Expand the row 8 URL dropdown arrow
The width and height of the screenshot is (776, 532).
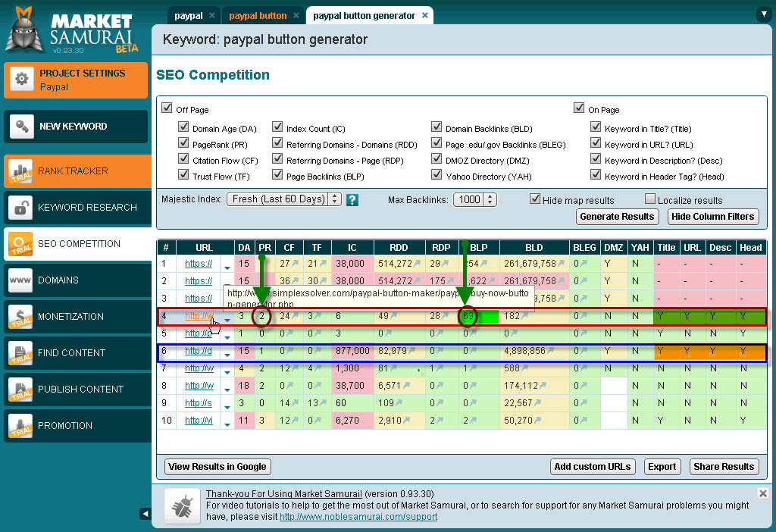[x=227, y=389]
